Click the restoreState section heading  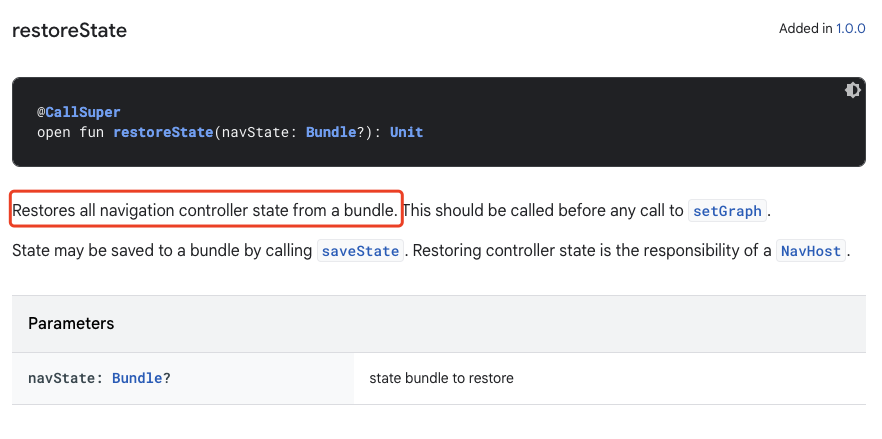[x=70, y=30]
